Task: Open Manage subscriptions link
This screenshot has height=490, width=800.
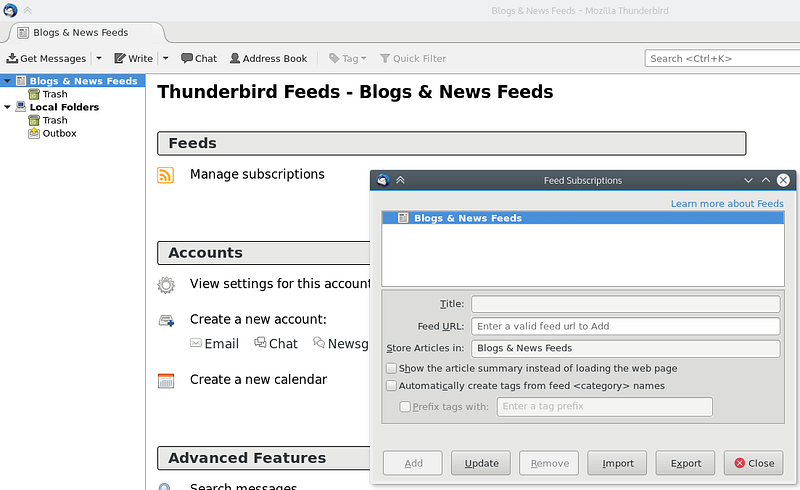Action: click(x=257, y=174)
